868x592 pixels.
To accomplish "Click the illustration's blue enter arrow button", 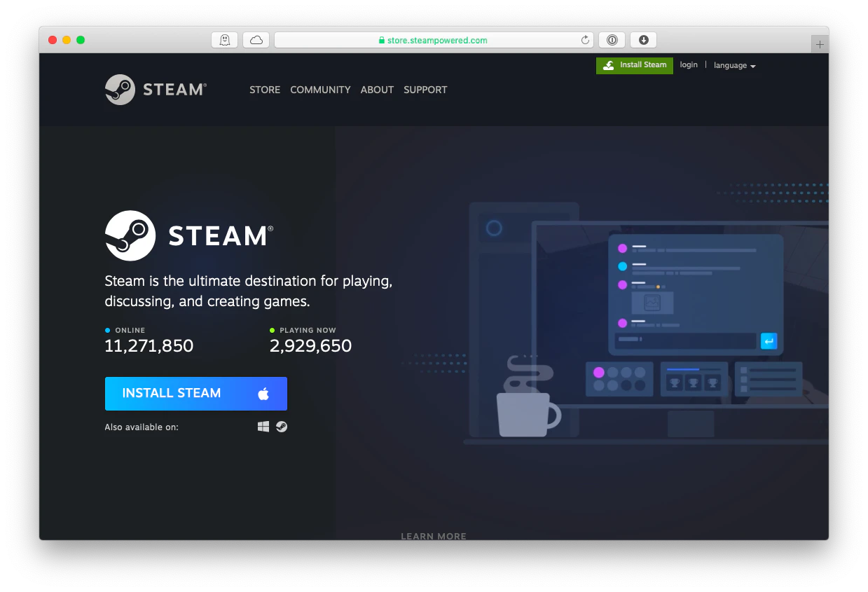I will (769, 341).
